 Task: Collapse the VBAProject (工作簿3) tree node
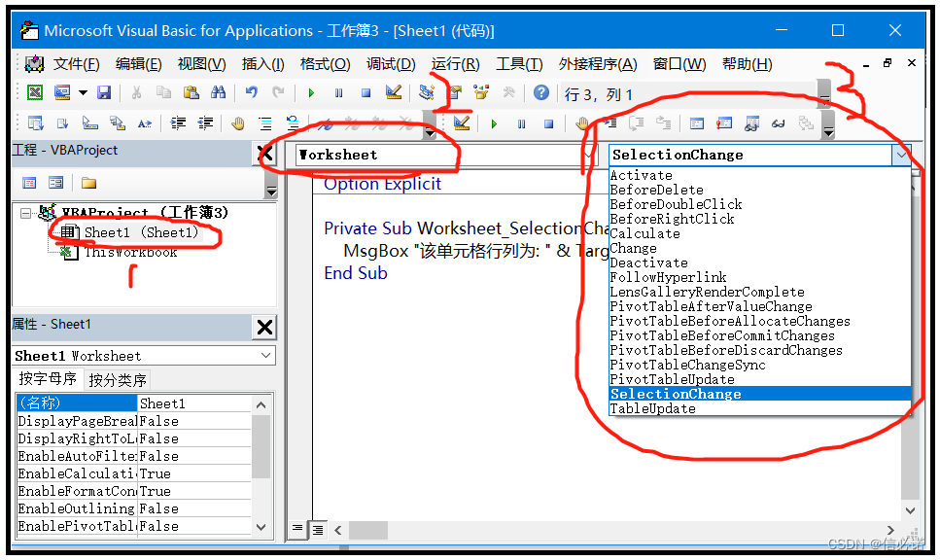25,213
